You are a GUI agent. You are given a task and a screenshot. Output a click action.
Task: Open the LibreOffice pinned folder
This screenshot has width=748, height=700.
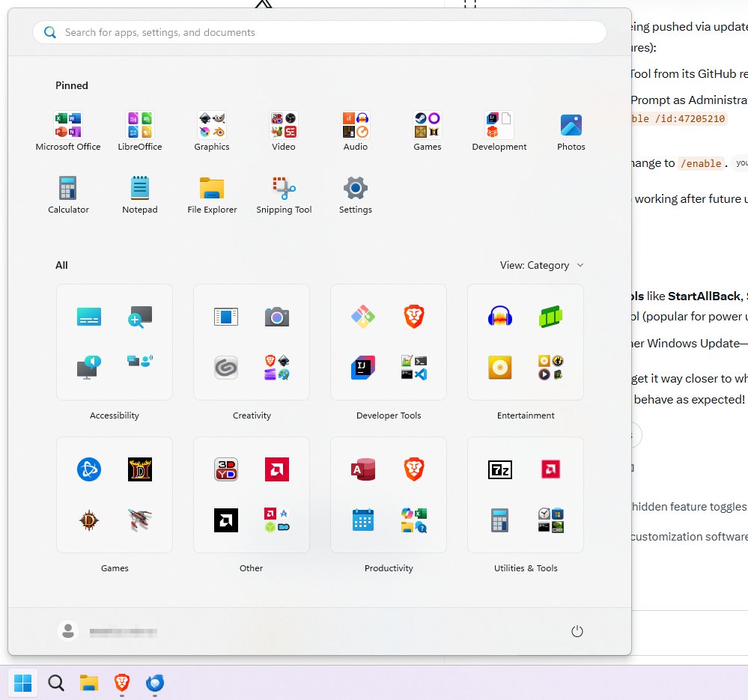pos(140,131)
